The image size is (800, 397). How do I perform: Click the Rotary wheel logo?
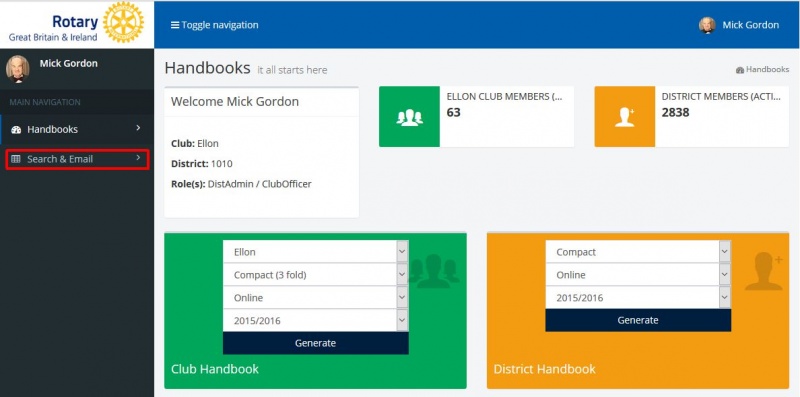123,22
